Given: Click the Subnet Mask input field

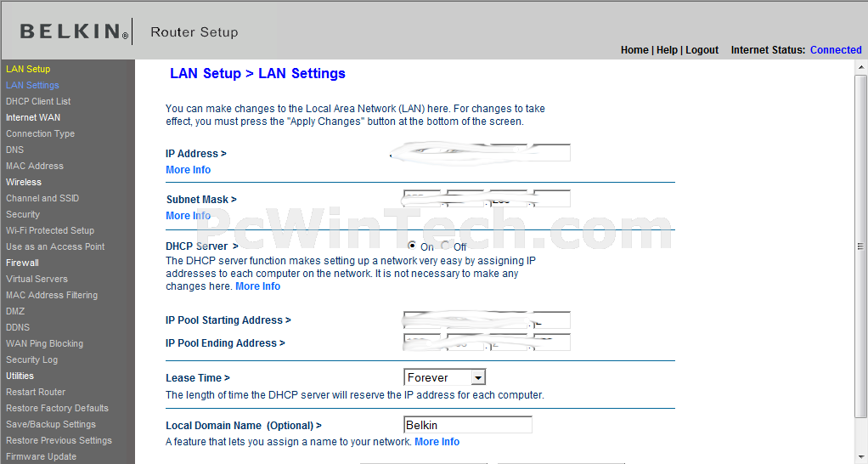Looking at the screenshot, I should (487, 199).
